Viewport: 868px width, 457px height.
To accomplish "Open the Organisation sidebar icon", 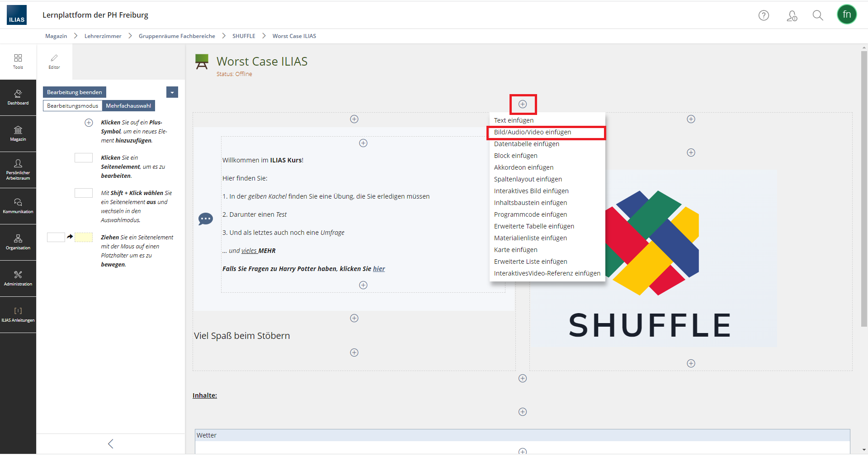I will [x=18, y=242].
